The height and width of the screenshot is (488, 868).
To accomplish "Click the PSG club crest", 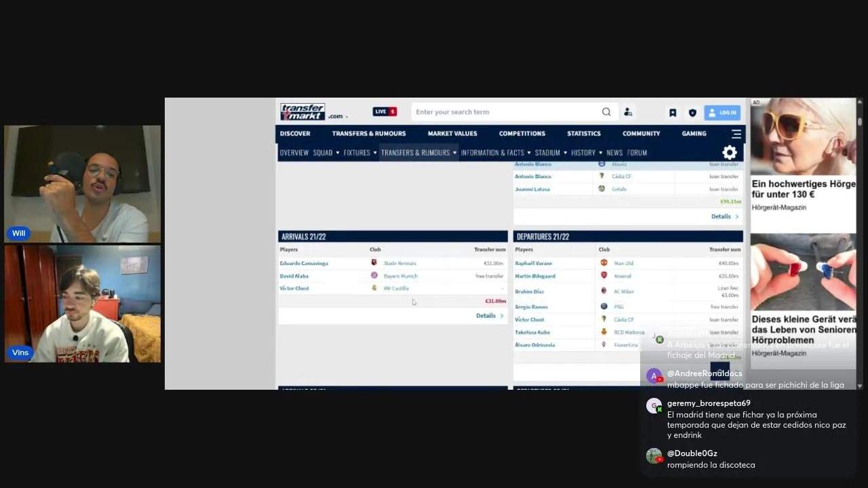I will point(604,306).
